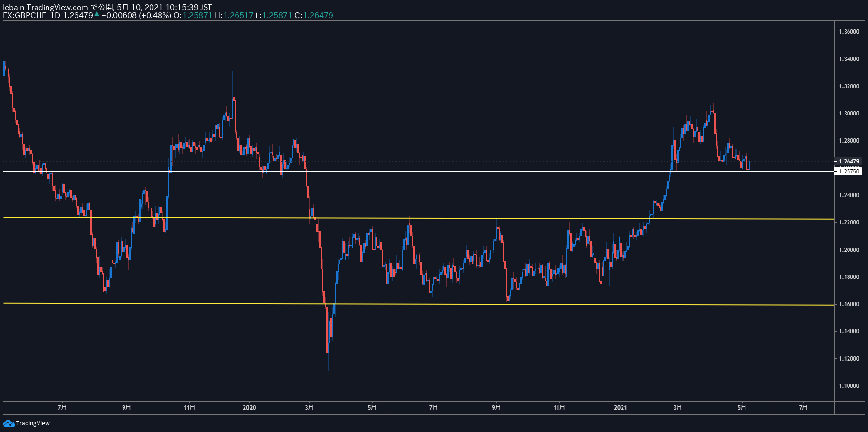This screenshot has height=432, width=868.
Task: Click the 1.28000 price axis label
Action: pyautogui.click(x=849, y=141)
